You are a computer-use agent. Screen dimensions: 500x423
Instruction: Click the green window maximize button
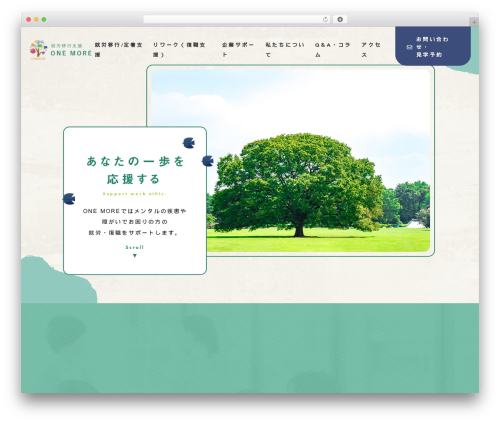(x=44, y=19)
